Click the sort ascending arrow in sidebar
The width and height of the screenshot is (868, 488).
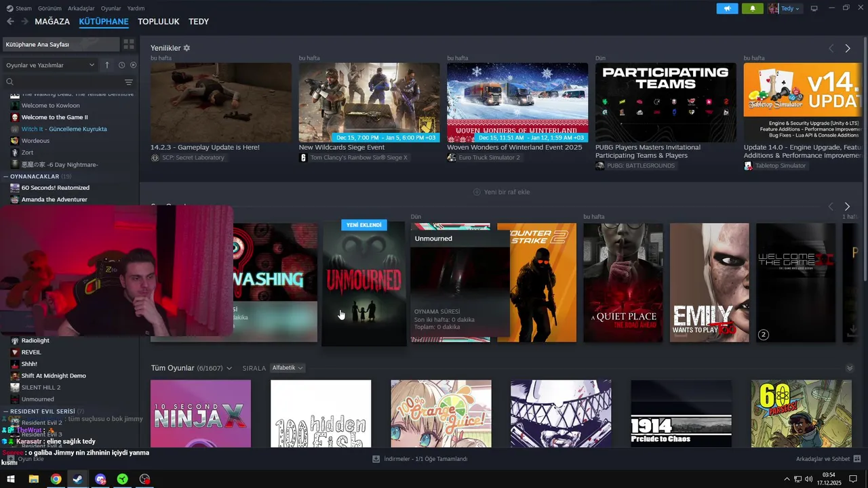[106, 65]
